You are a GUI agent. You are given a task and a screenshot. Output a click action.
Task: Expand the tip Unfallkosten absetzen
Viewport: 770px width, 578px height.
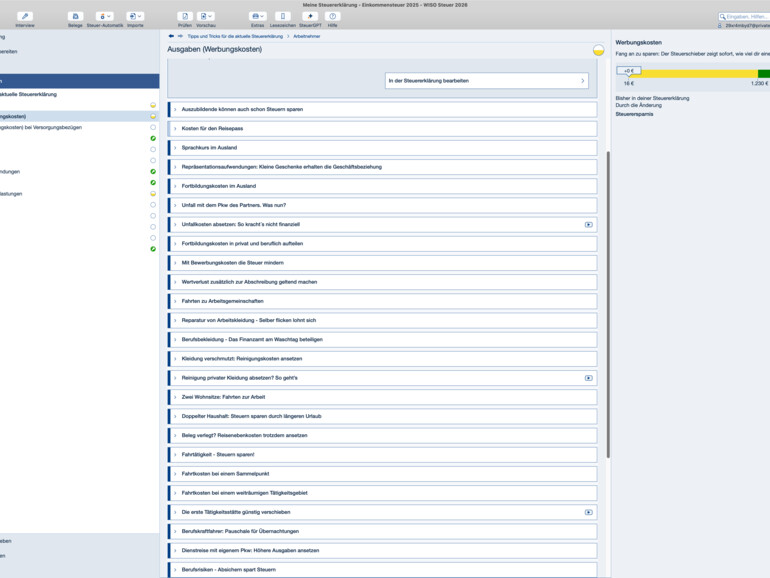(x=383, y=224)
